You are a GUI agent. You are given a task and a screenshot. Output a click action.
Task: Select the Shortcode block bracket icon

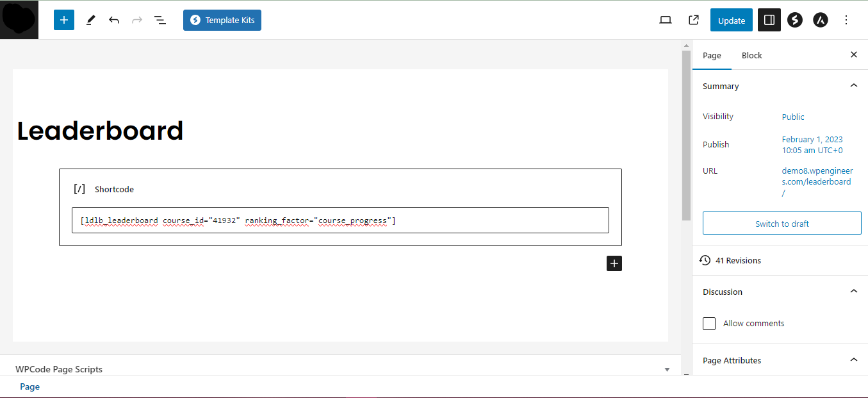(79, 189)
